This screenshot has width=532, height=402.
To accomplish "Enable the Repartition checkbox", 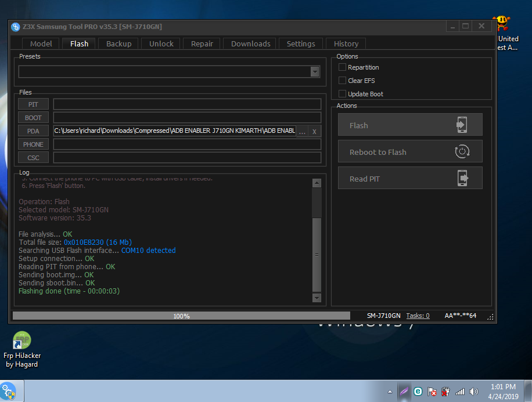I will coord(342,67).
